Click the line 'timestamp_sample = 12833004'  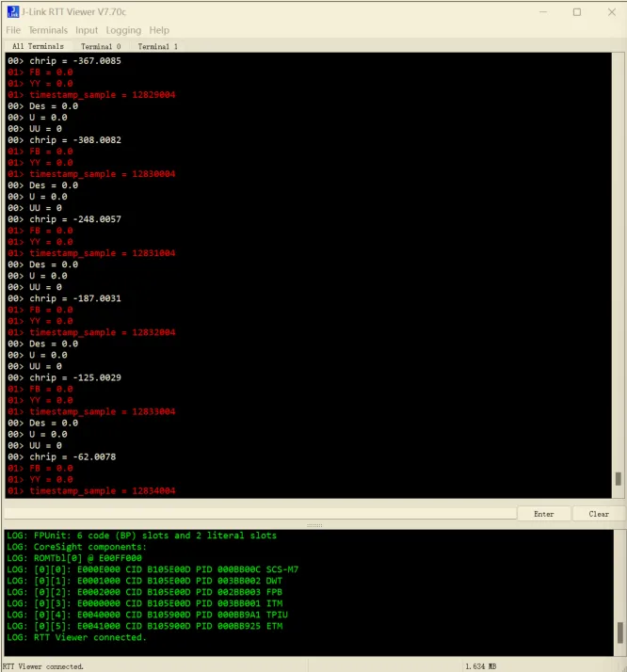[x=91, y=412]
